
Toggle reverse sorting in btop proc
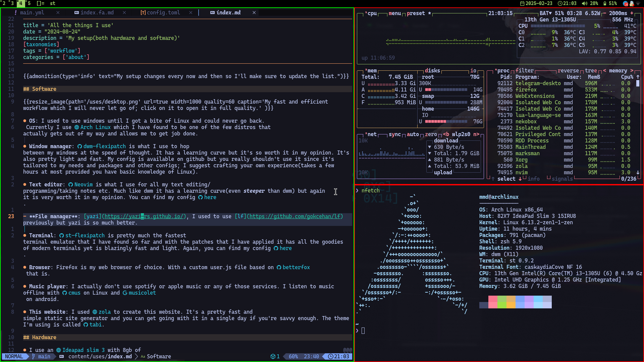pos(568,71)
